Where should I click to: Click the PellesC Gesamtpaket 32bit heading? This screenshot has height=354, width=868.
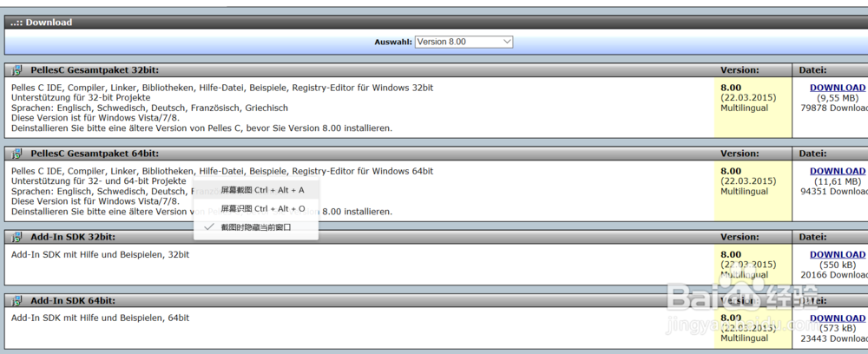click(x=95, y=70)
